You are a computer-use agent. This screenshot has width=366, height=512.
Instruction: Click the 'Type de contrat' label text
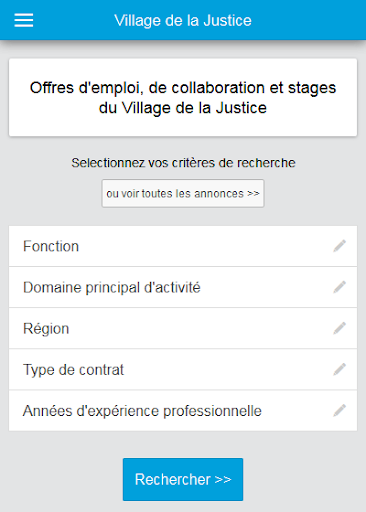73,370
